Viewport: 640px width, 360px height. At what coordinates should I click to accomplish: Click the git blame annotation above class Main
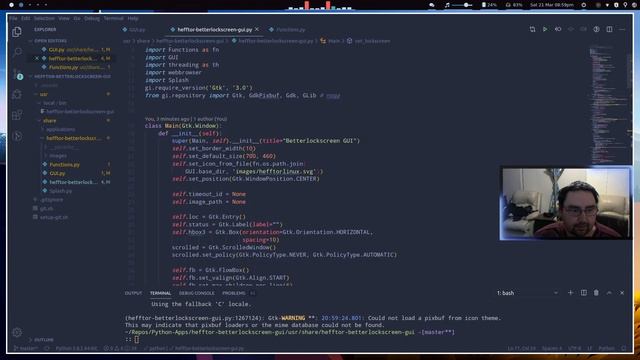click(x=186, y=119)
